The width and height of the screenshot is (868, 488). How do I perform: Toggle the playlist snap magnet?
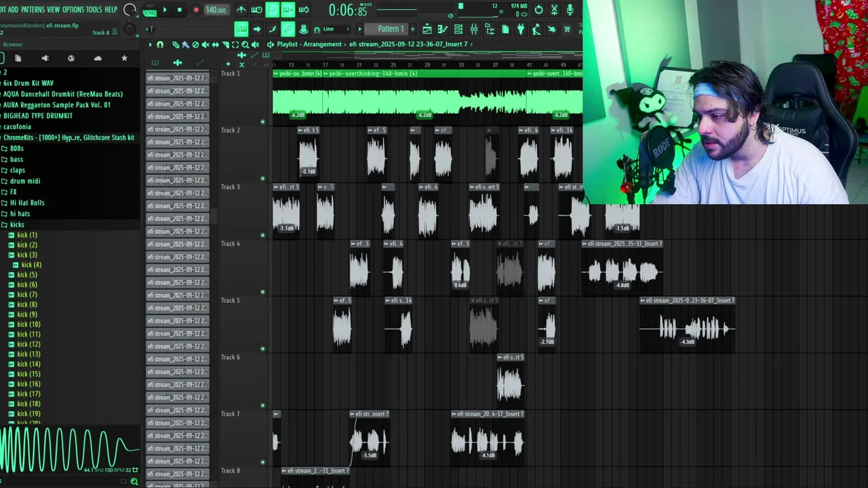tap(160, 45)
